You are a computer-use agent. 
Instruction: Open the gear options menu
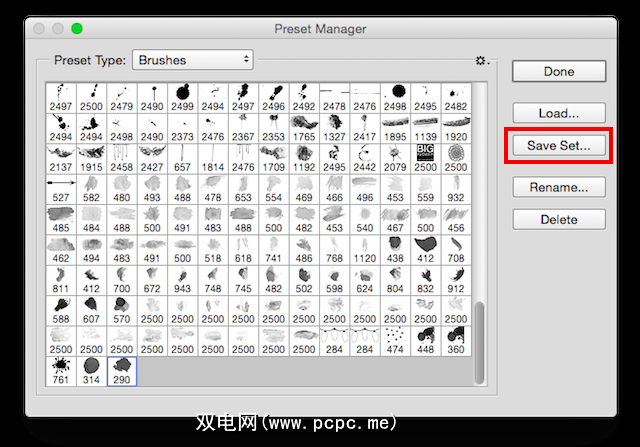pos(482,61)
